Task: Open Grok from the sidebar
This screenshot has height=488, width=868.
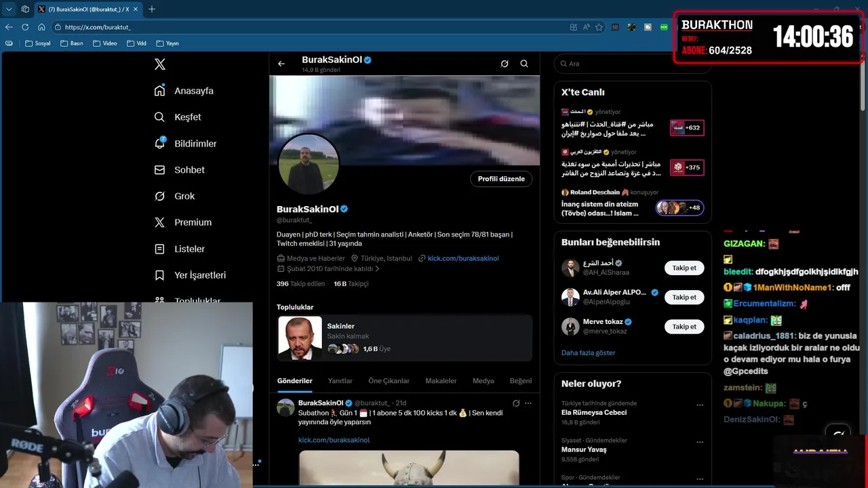Action: coord(174,196)
